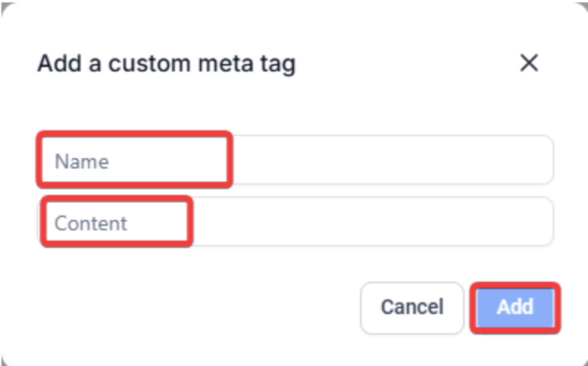Dismiss the dialog using the X icon
Viewport: 588px width, 366px height.
(x=529, y=63)
